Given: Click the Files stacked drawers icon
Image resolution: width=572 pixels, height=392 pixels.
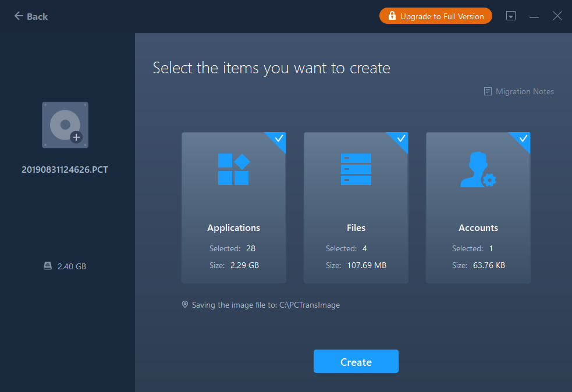Looking at the screenshot, I should pos(356,169).
